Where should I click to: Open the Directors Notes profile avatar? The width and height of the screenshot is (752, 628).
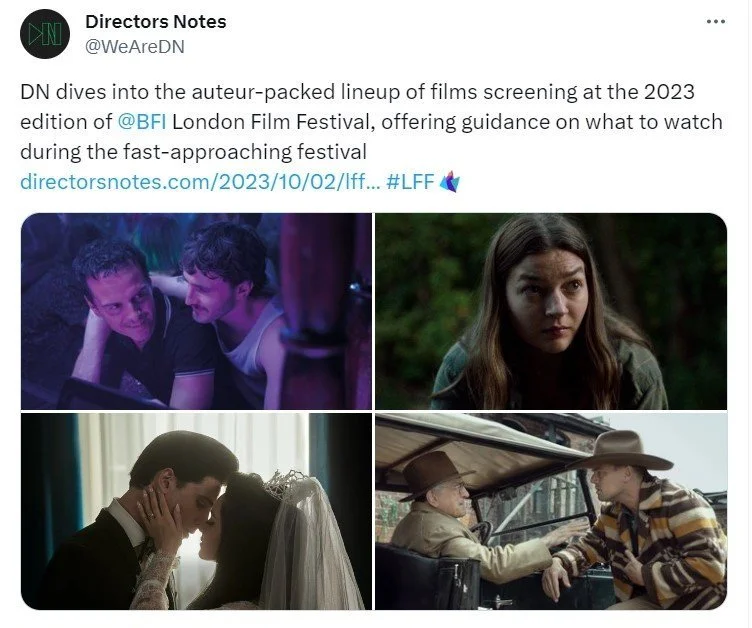(x=45, y=34)
